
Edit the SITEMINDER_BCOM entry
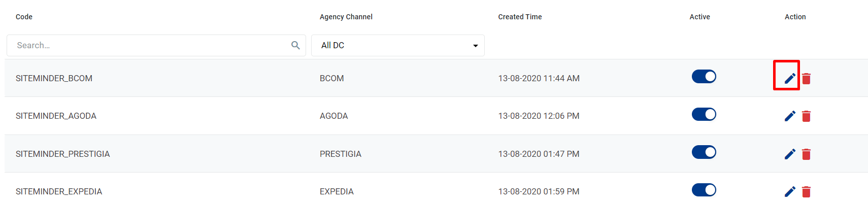pyautogui.click(x=790, y=78)
